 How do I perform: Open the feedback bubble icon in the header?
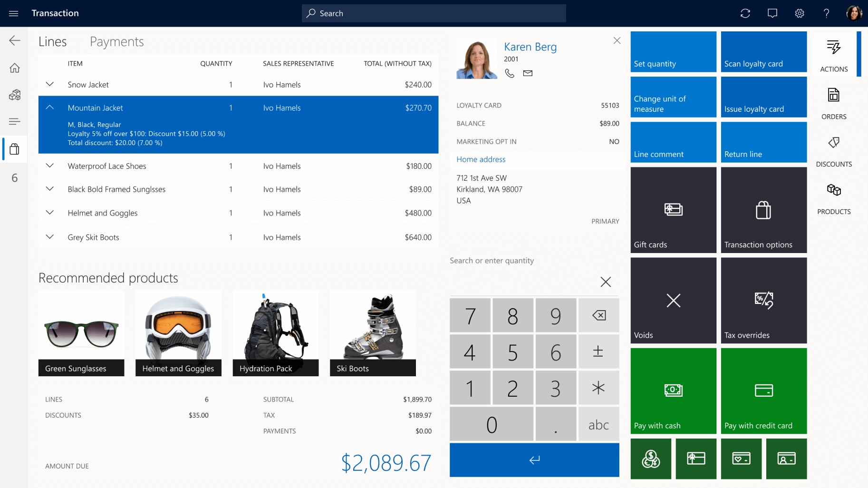coord(772,13)
